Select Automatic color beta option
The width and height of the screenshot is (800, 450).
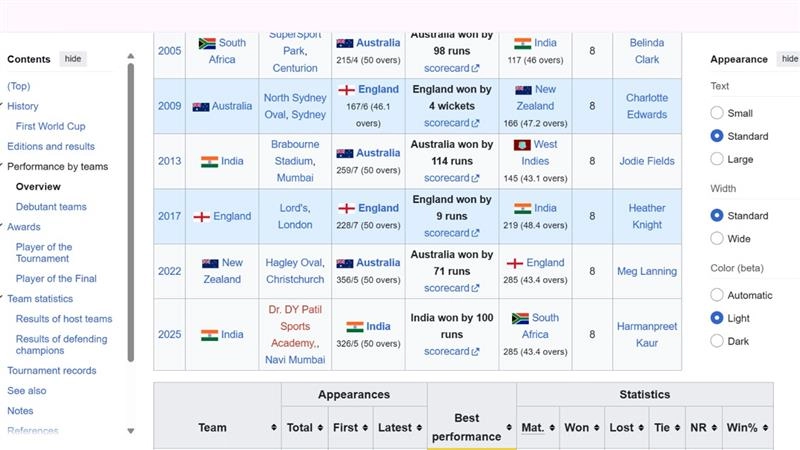[x=717, y=295]
